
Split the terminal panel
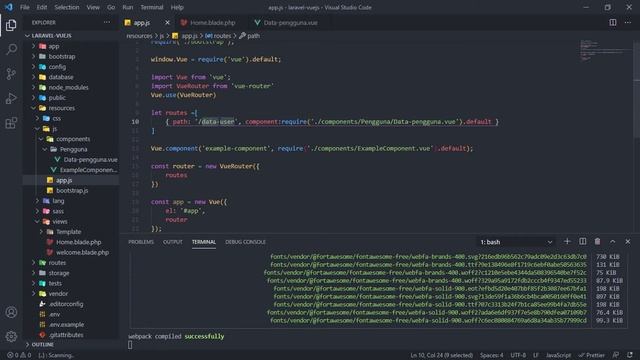582,242
